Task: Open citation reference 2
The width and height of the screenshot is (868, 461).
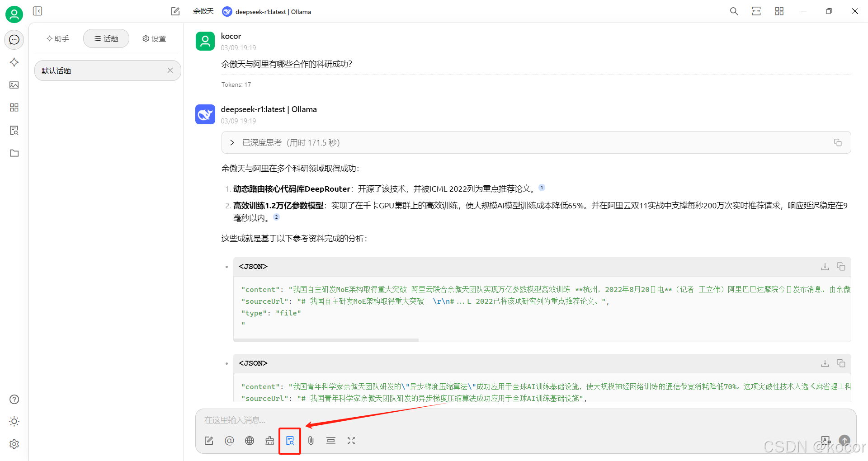Action: (x=277, y=217)
